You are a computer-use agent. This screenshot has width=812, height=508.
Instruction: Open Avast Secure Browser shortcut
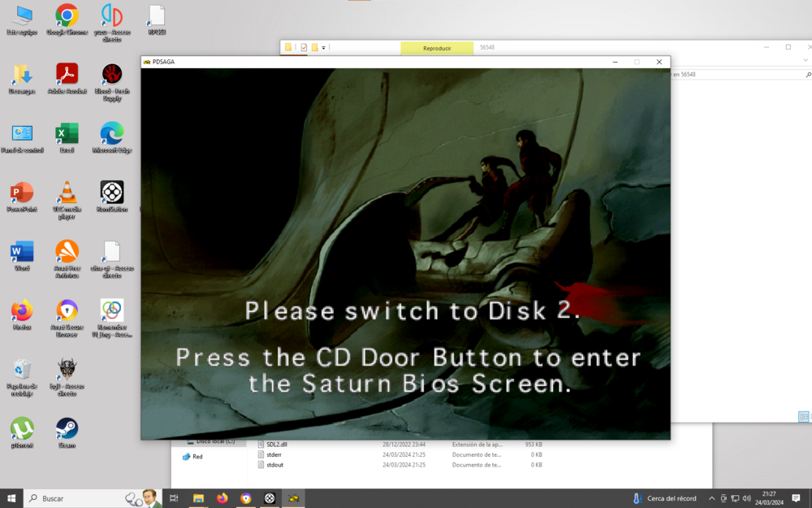coord(67,310)
